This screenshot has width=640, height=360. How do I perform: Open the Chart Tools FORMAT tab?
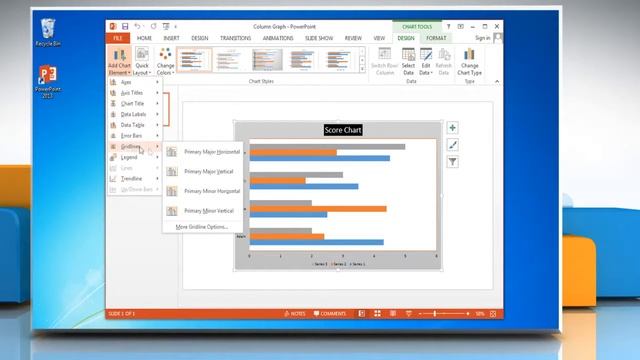[x=436, y=38]
